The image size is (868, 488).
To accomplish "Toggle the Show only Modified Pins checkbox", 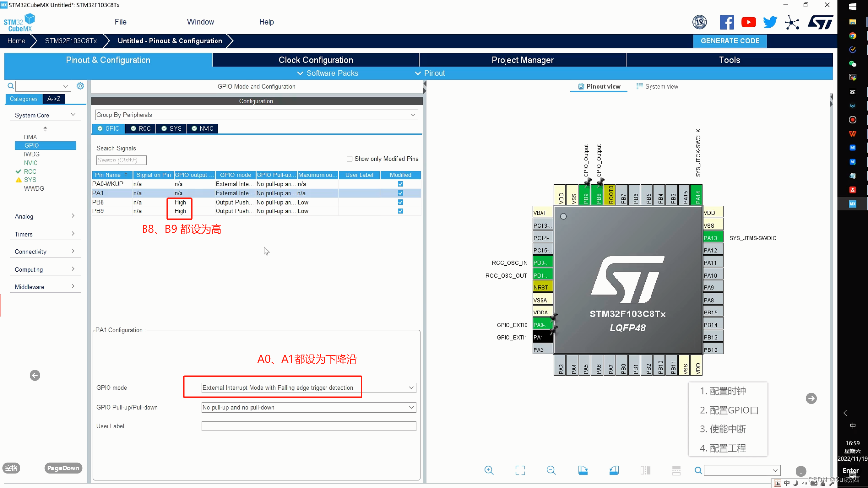I will click(349, 159).
